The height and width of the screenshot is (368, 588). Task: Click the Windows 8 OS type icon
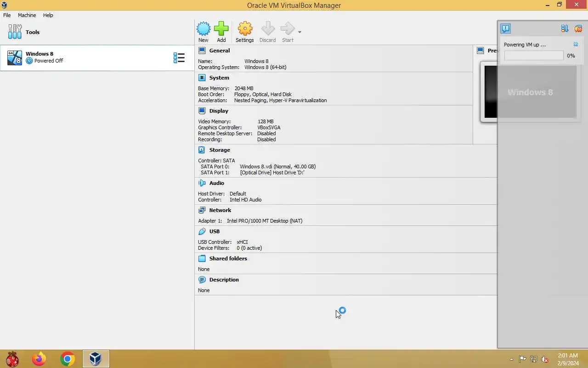(15, 57)
